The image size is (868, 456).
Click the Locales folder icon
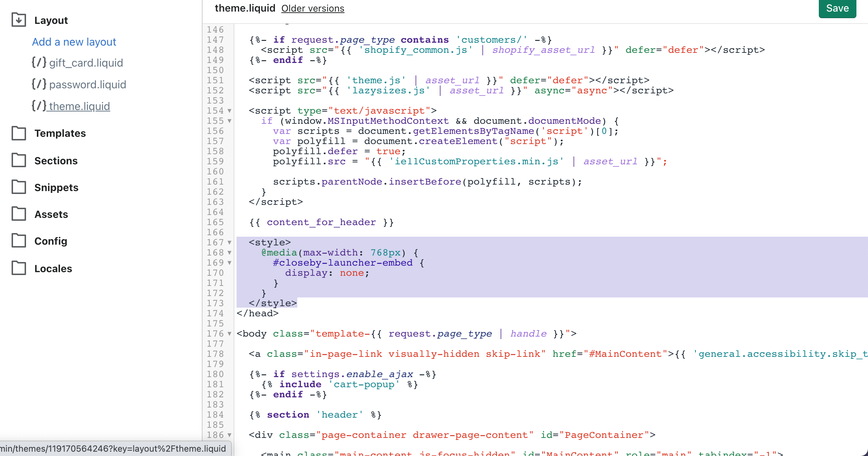click(19, 268)
